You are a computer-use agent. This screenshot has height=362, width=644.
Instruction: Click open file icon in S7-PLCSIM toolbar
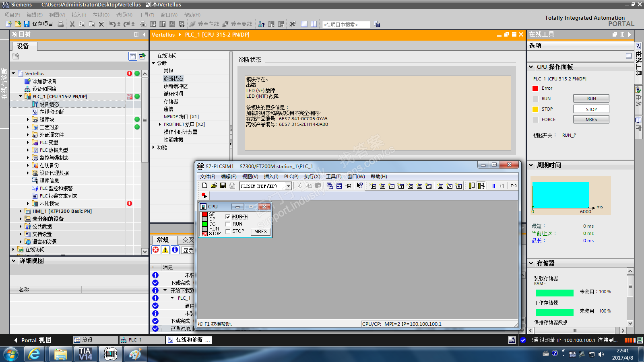[214, 185]
